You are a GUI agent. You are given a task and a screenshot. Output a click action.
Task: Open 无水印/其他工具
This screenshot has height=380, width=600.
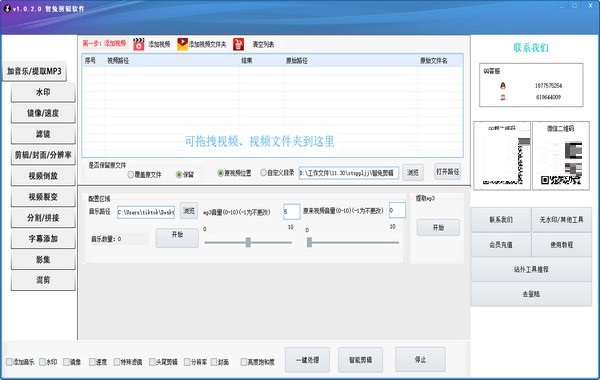(x=561, y=220)
